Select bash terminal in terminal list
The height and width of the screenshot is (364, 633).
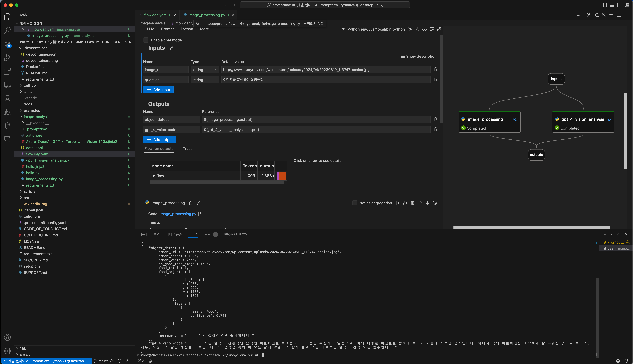click(616, 248)
